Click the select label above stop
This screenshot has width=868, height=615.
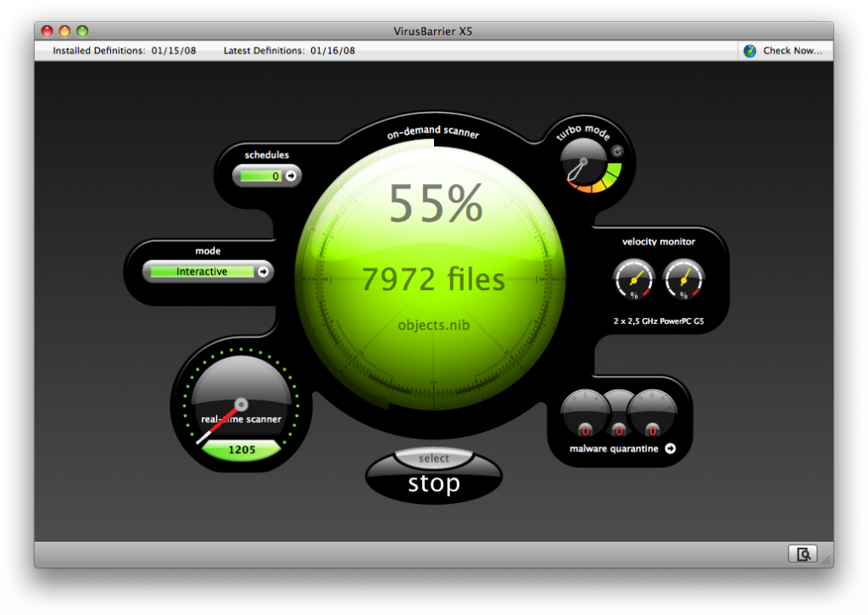pyautogui.click(x=433, y=458)
